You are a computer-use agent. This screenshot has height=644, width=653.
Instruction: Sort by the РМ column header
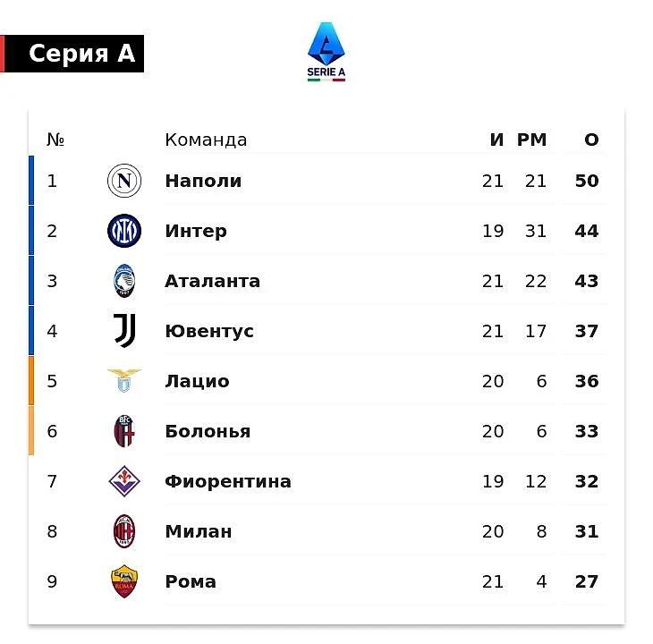pos(531,140)
